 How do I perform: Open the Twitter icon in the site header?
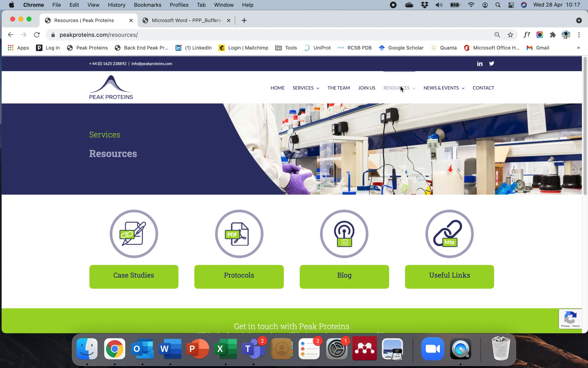[492, 64]
